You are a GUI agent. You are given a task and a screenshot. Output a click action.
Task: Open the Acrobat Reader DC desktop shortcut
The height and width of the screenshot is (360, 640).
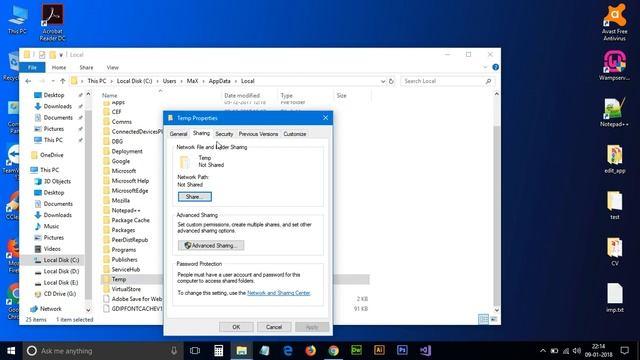(x=53, y=22)
